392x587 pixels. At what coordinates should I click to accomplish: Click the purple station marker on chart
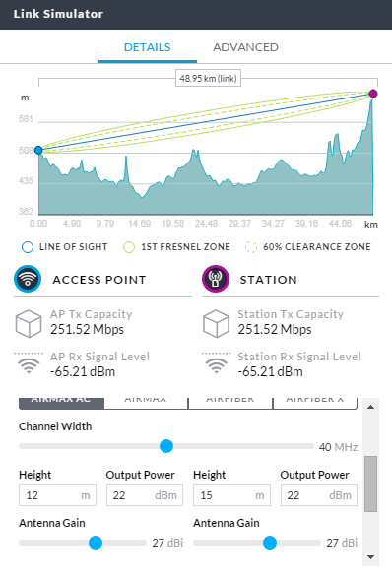[373, 94]
